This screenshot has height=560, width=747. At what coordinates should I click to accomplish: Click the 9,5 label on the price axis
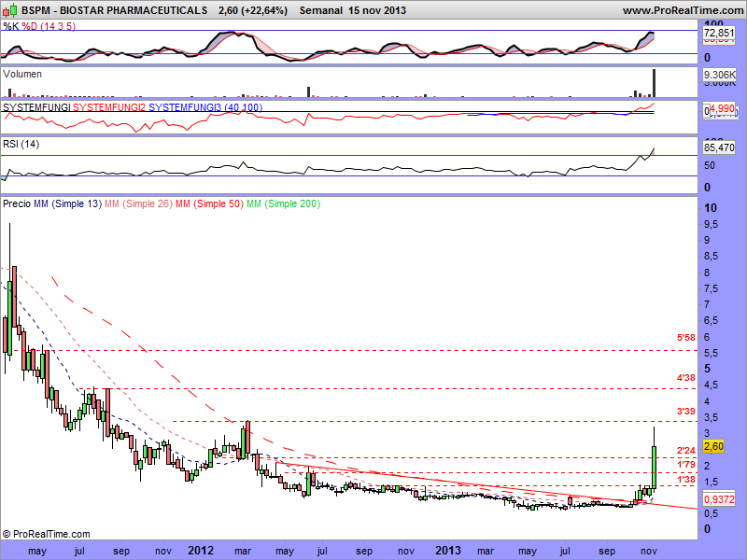pos(711,224)
